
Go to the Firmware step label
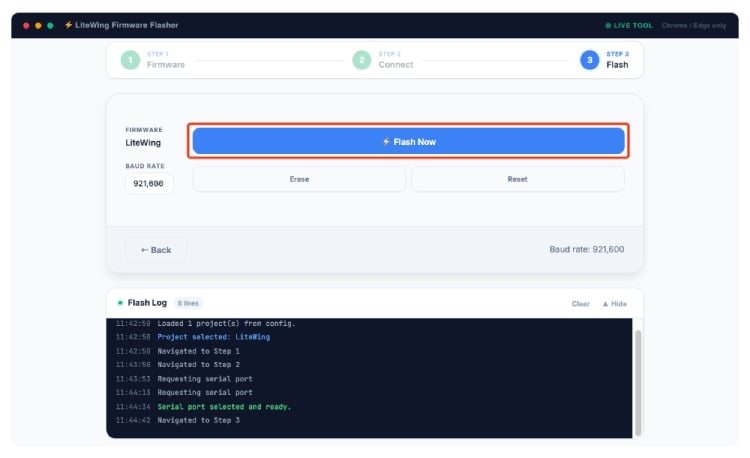click(166, 64)
